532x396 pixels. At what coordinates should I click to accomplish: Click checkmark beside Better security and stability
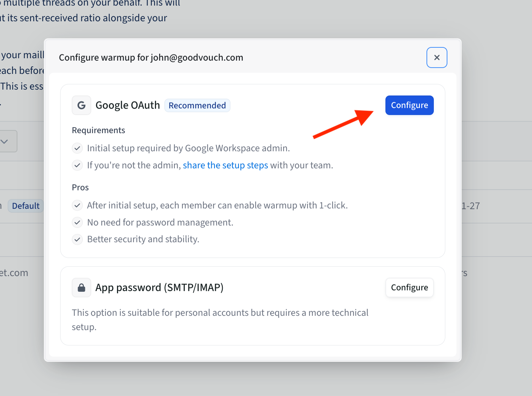(x=77, y=239)
